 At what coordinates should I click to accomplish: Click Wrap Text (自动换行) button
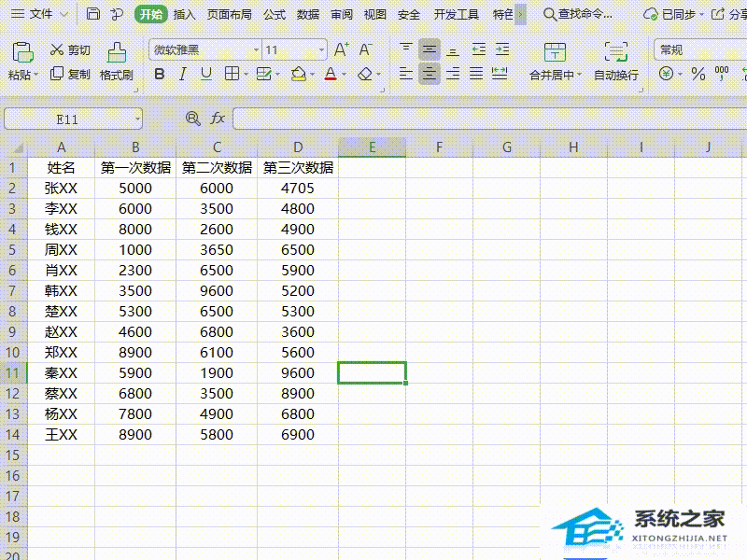[x=616, y=61]
